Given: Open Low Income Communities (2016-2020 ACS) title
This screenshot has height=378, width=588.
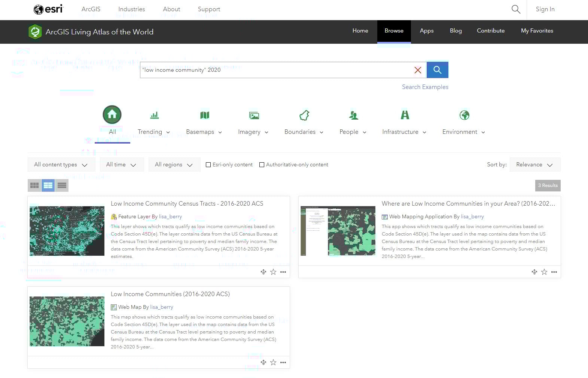Looking at the screenshot, I should [x=170, y=294].
